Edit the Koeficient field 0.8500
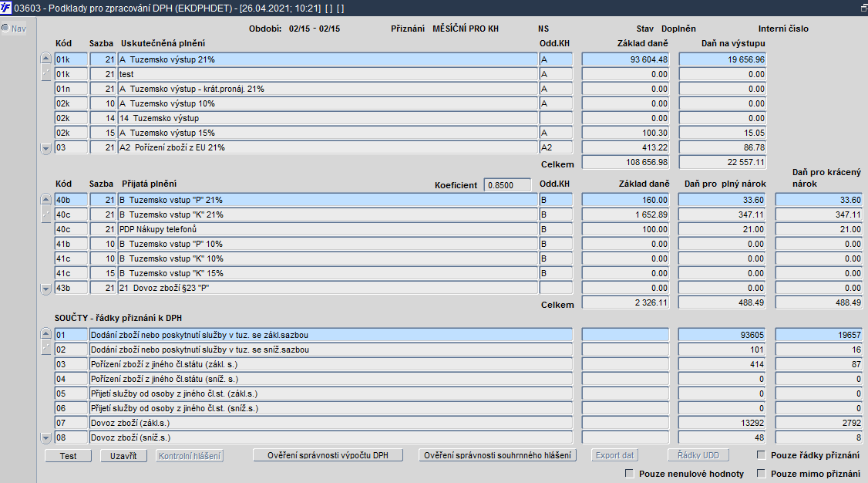 pos(508,185)
